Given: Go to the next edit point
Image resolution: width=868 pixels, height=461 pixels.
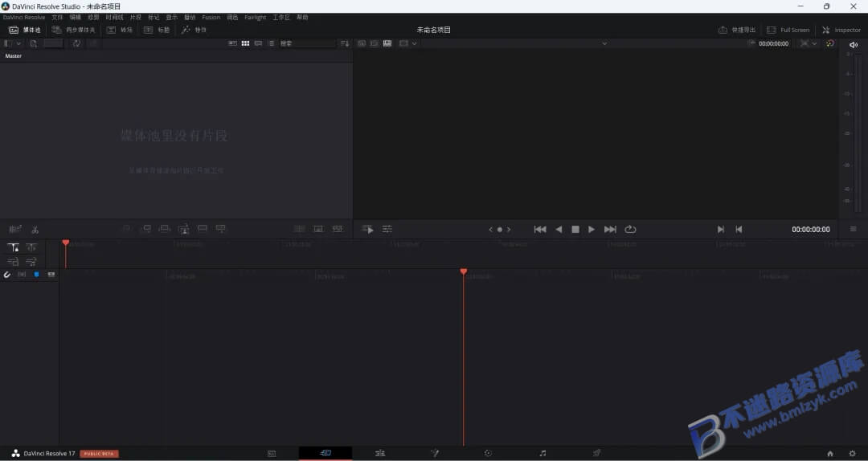Looking at the screenshot, I should (720, 229).
